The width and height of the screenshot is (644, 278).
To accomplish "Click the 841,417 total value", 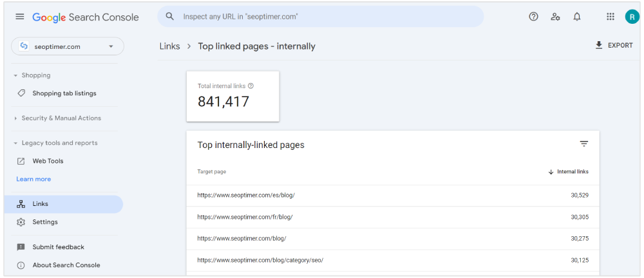I will [x=223, y=102].
